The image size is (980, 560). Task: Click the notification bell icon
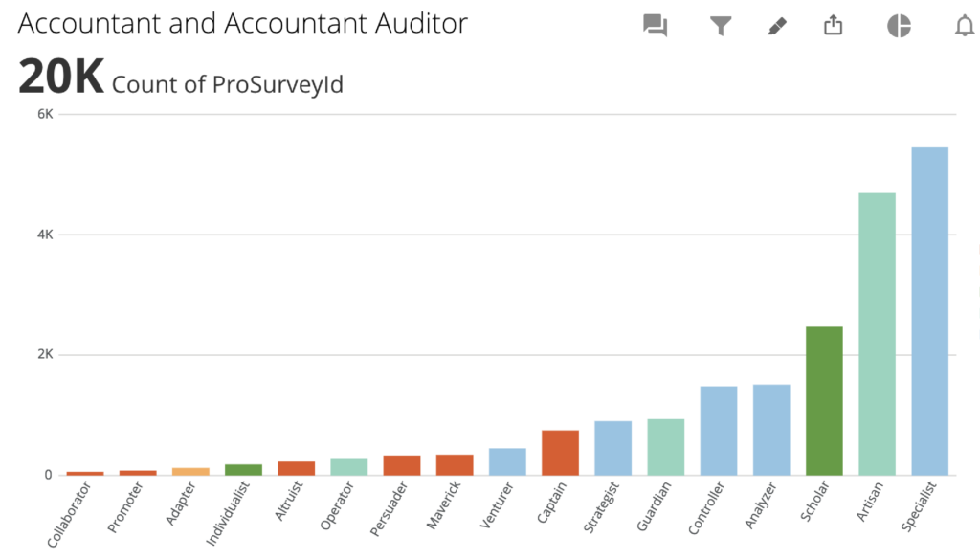tap(964, 26)
